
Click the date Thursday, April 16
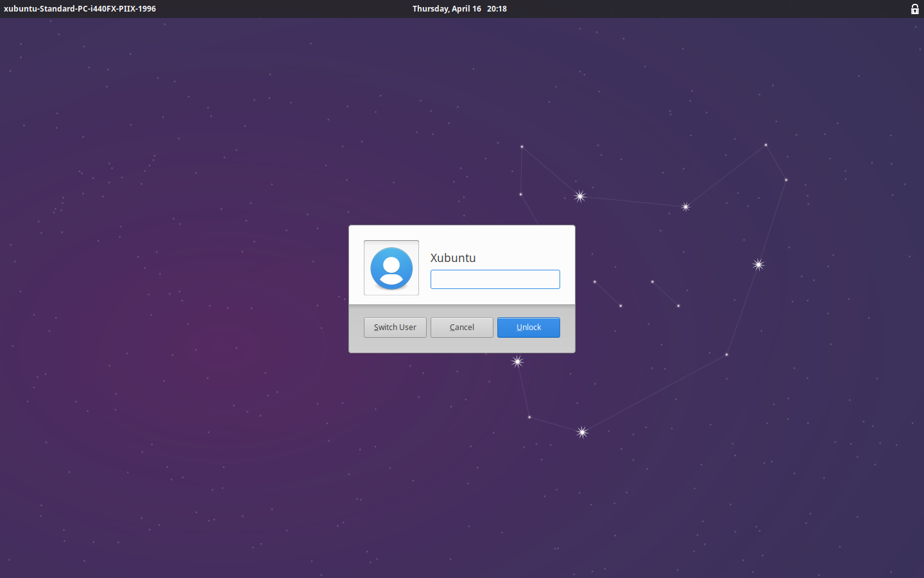[447, 8]
